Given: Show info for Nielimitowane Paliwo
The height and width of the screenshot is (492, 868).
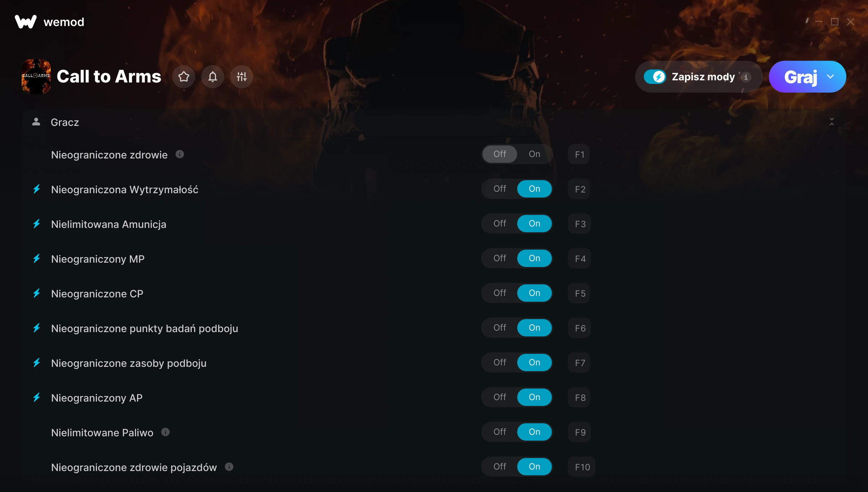Looking at the screenshot, I should [165, 432].
